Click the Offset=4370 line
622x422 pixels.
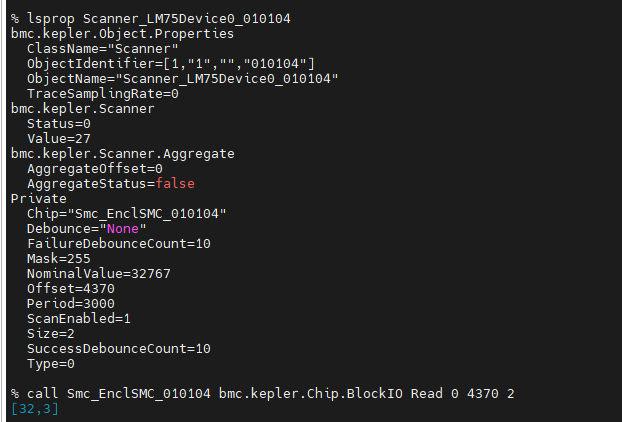point(70,288)
